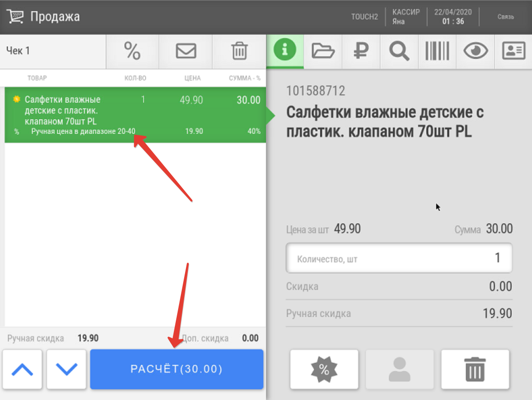Click the СУММА - % column header
This screenshot has height=400, width=532.
tap(244, 78)
